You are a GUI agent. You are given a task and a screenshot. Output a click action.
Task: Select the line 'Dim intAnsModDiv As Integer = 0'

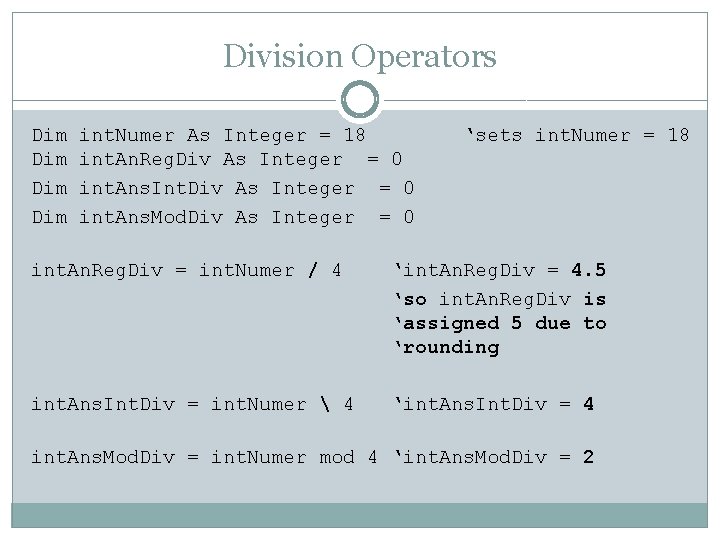(x=223, y=217)
